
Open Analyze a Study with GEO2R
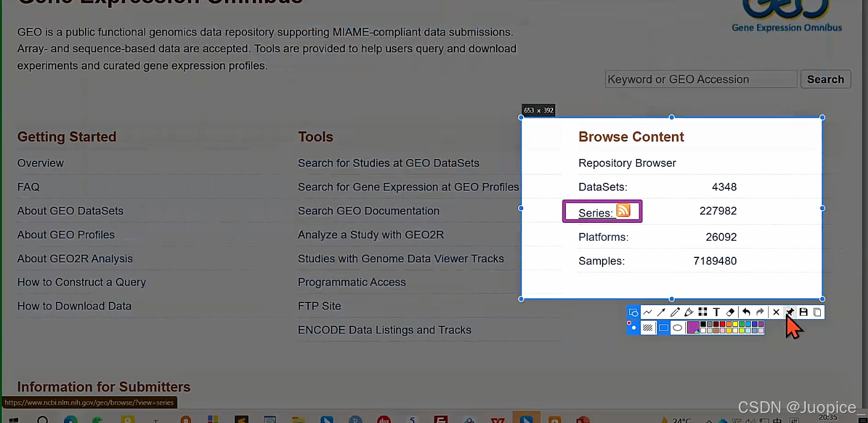(x=371, y=235)
